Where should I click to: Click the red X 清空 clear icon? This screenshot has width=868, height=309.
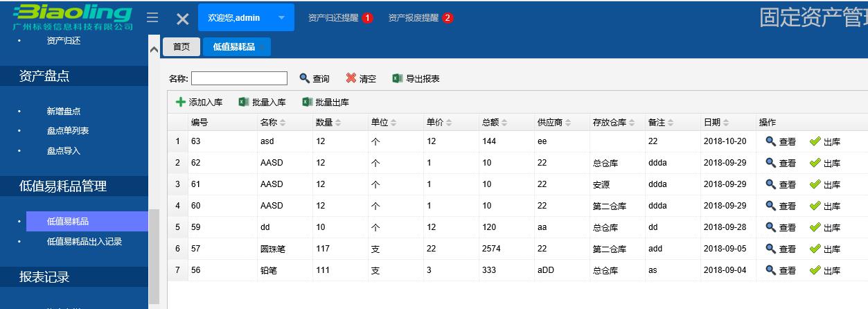[x=351, y=78]
